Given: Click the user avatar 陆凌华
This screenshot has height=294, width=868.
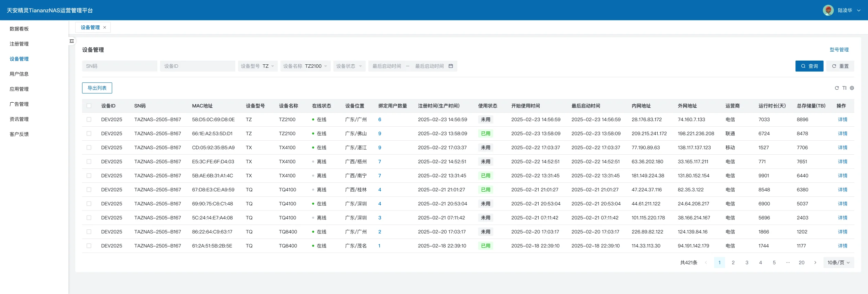Looking at the screenshot, I should click(x=828, y=10).
